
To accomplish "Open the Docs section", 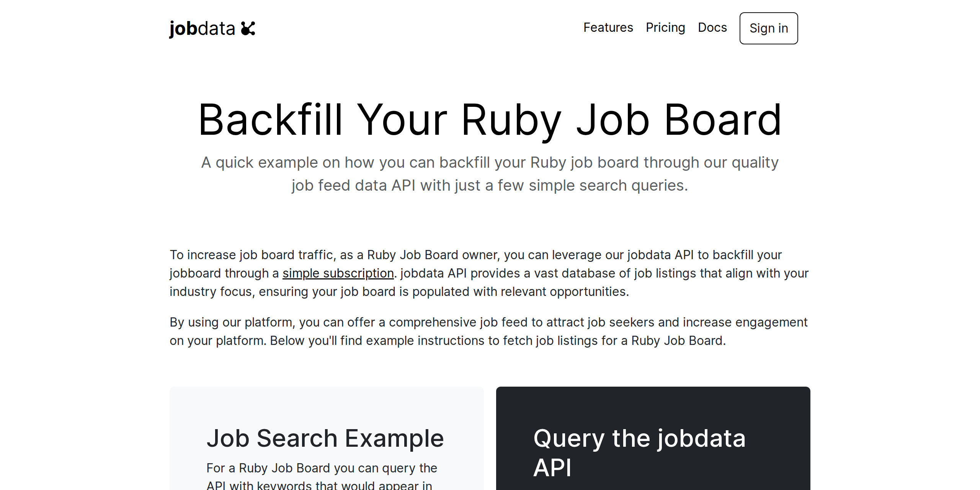I will coord(712,28).
